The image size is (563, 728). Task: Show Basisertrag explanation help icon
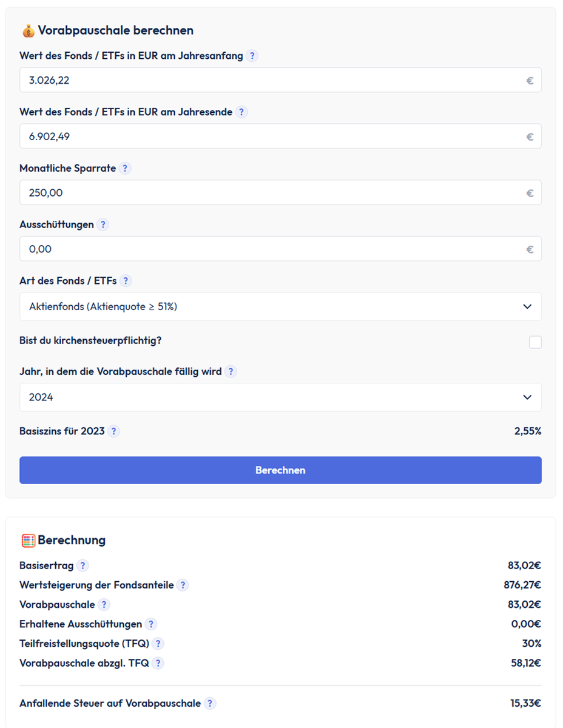click(83, 565)
